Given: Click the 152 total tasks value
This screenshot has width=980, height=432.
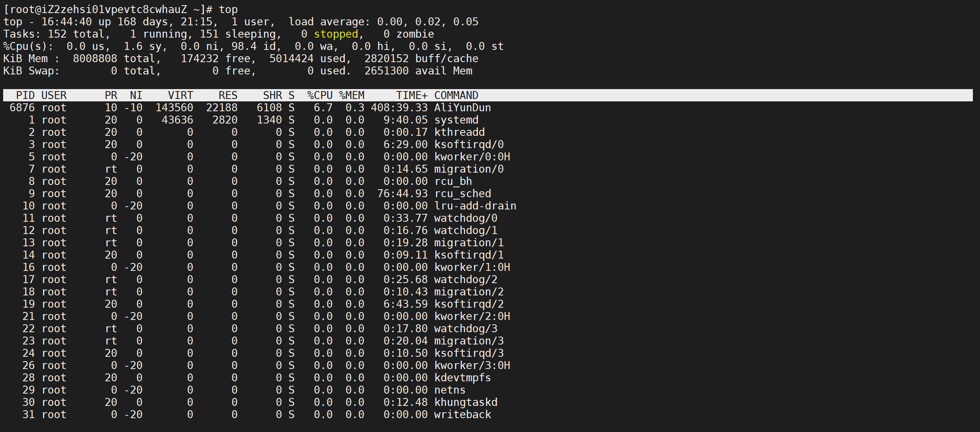Looking at the screenshot, I should click(57, 34).
